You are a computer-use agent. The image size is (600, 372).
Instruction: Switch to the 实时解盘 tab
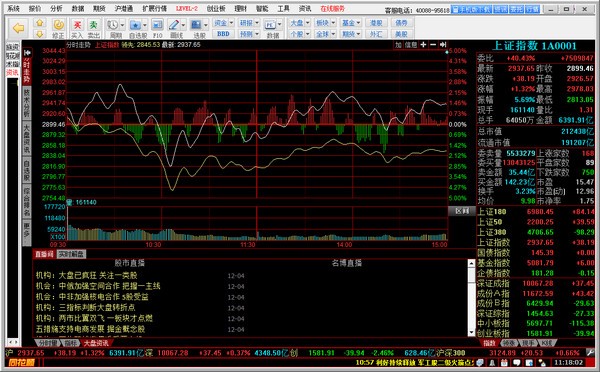tap(71, 254)
